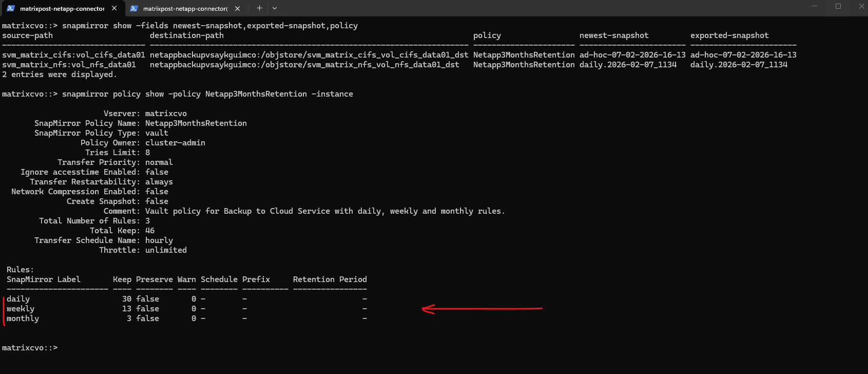This screenshot has height=374, width=868.
Task: Click the monthly rule label
Action: [x=23, y=319]
